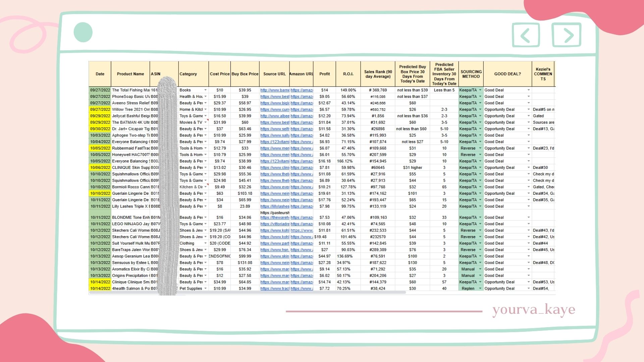The image size is (644, 362).
Task: Click the $131.08 buy box price cell
Action: tap(245, 263)
